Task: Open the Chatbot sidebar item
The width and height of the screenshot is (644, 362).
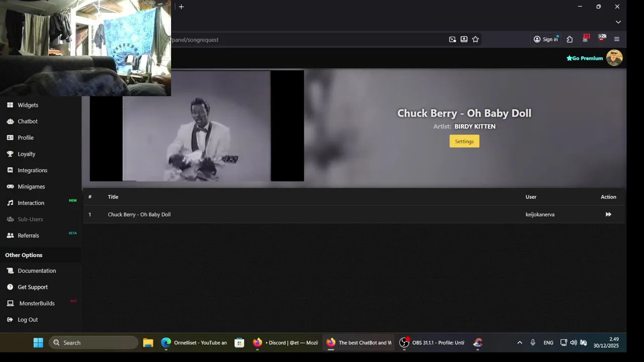Action: (28, 121)
